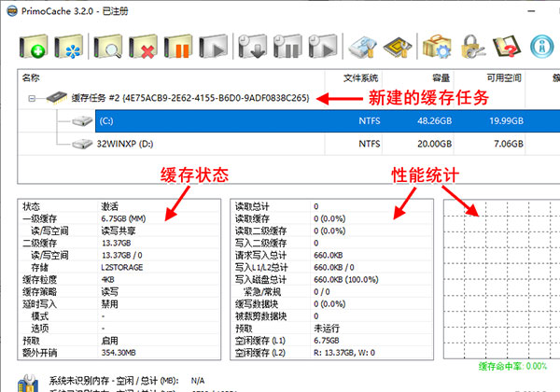The width and height of the screenshot is (560, 392).
Task: Open the cache task configuration icon
Action: [x=68, y=47]
